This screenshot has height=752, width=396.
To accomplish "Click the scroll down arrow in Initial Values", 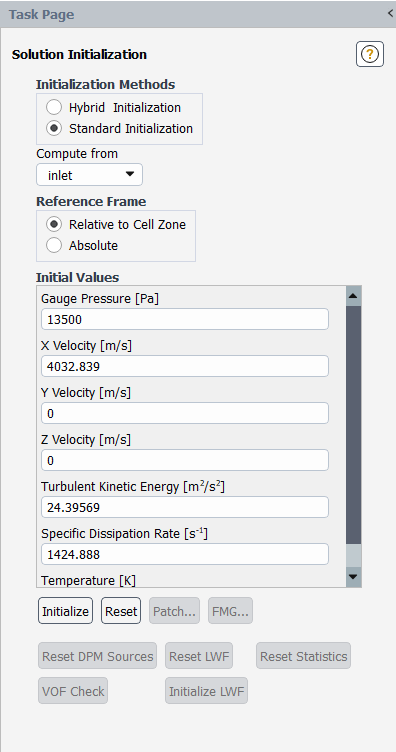I will pos(353,576).
